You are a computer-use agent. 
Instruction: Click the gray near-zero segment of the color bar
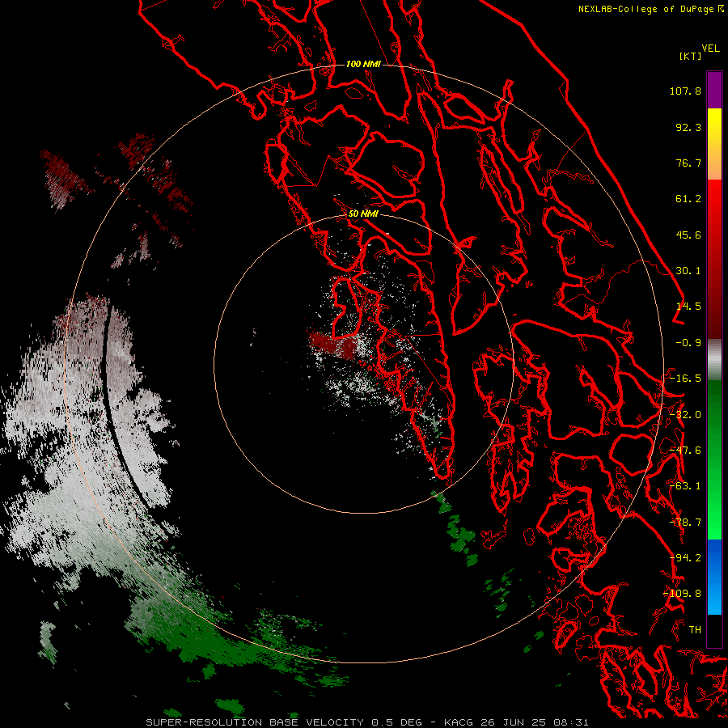pos(714,360)
